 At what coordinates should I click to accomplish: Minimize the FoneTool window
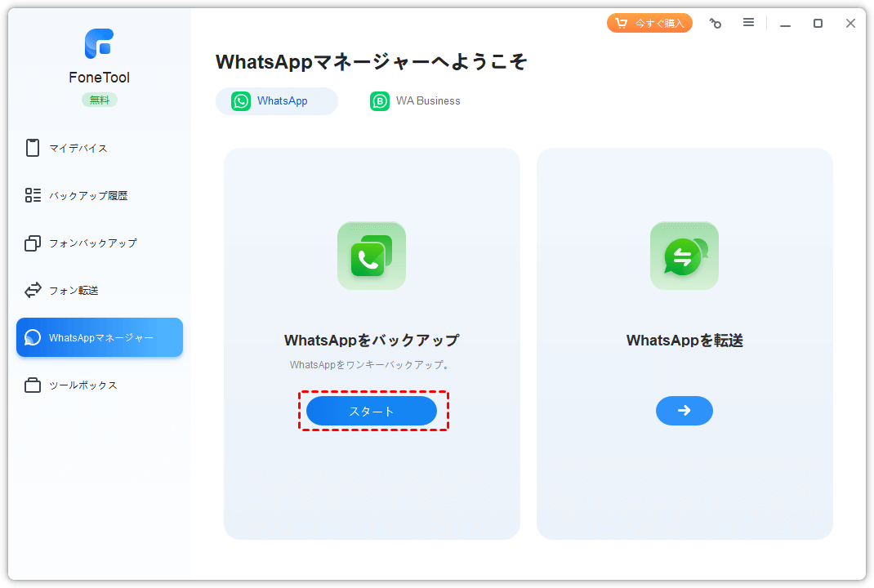[x=785, y=24]
